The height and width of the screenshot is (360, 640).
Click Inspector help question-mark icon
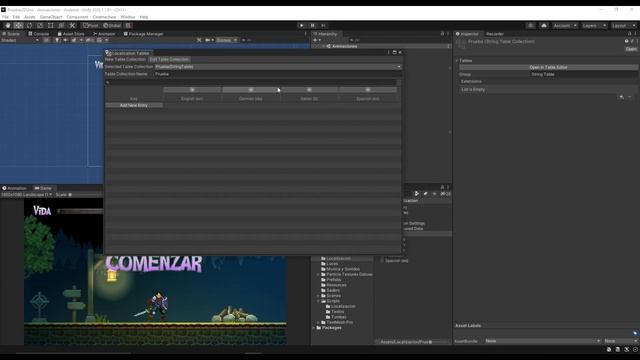(627, 41)
